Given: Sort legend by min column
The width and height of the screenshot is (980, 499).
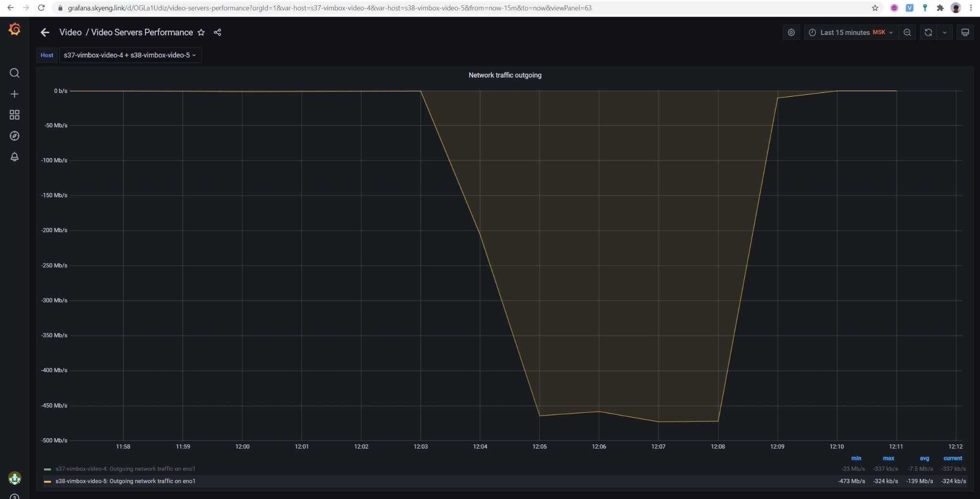Looking at the screenshot, I should [x=856, y=458].
